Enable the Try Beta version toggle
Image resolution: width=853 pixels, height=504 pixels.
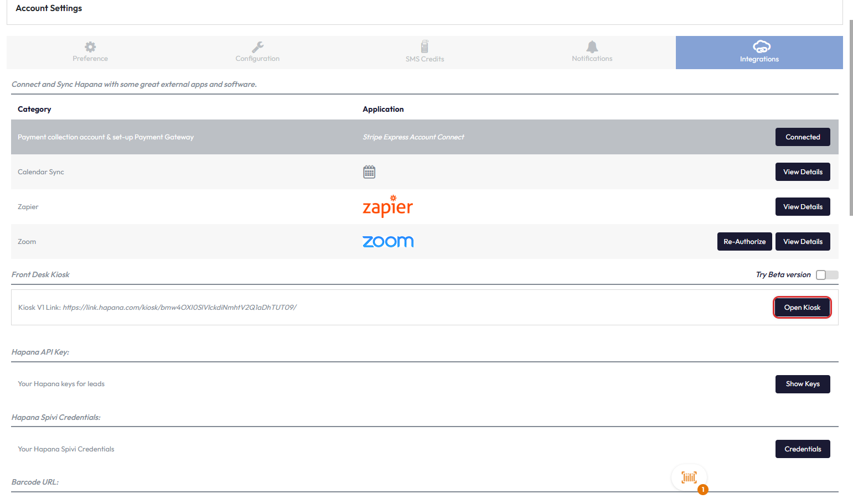click(x=827, y=275)
